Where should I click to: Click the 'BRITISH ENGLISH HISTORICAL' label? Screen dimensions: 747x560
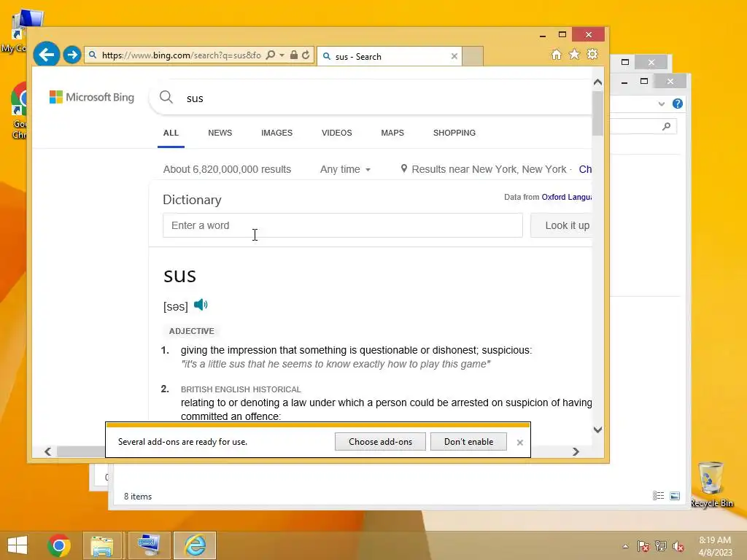click(241, 389)
